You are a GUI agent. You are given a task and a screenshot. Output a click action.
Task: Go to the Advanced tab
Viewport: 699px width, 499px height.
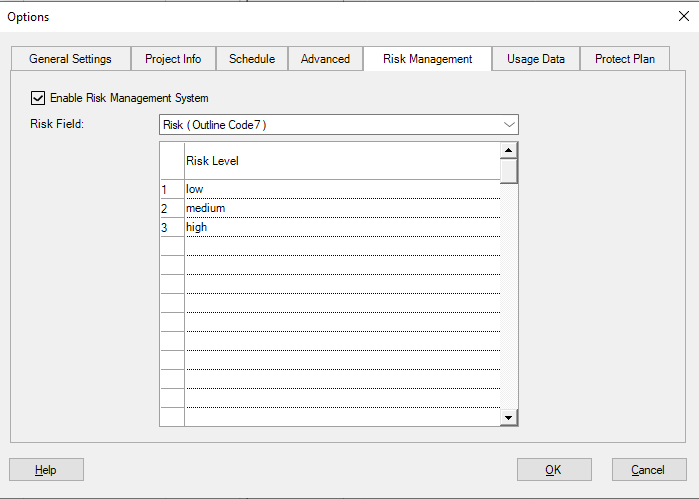click(x=325, y=59)
